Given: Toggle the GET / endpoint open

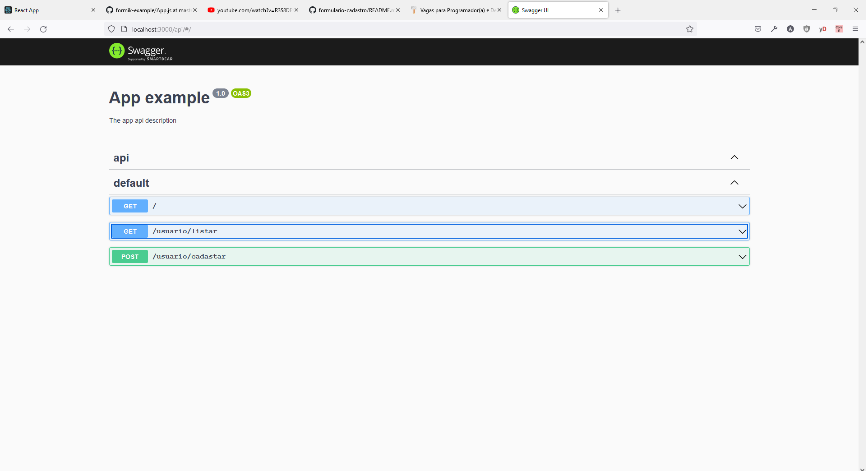Looking at the screenshot, I should click(742, 206).
